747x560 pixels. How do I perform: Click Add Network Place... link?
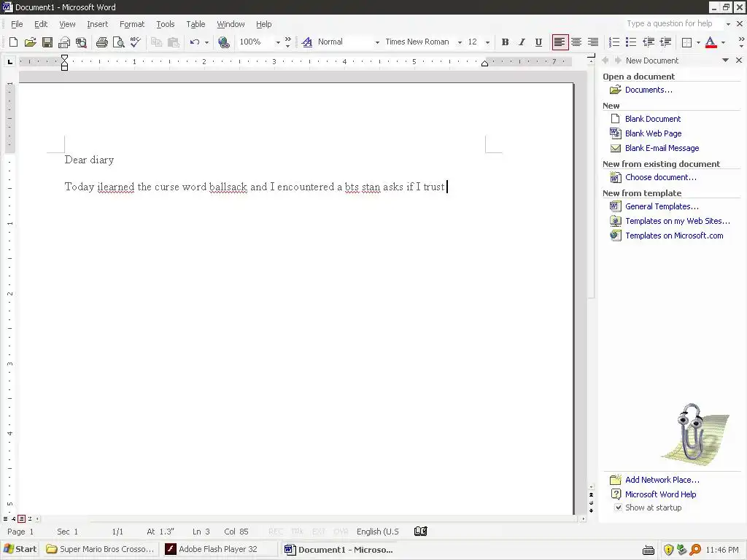662,480
